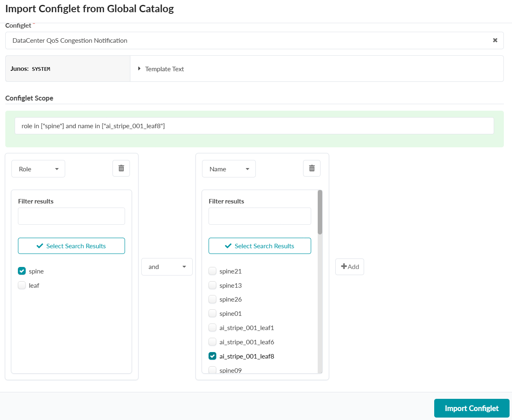
Task: Select the ai_stripe_001_leaf1 device checkbox
Action: pos(213,328)
